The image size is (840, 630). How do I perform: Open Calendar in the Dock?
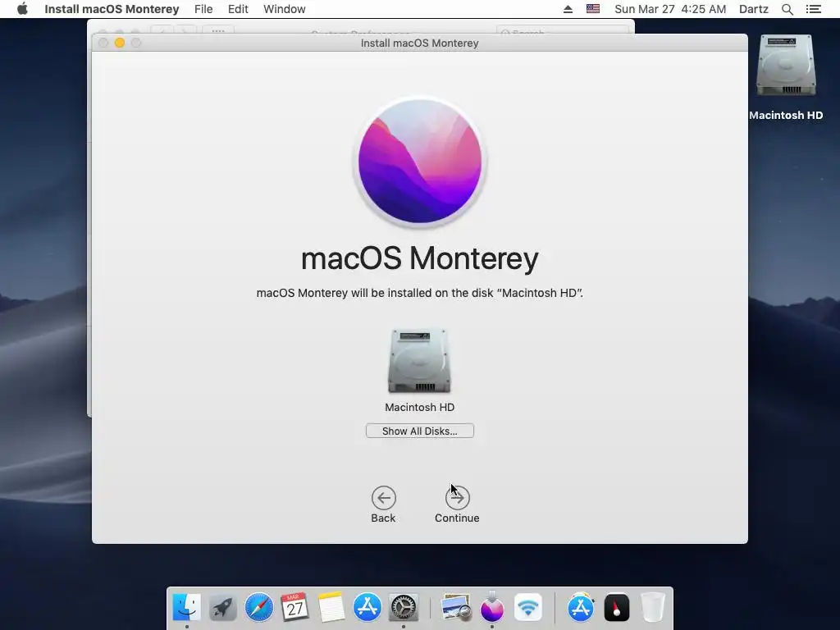[294, 608]
